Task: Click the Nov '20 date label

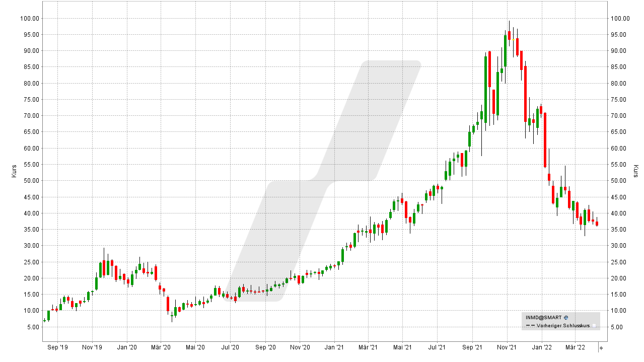Action: [300, 347]
